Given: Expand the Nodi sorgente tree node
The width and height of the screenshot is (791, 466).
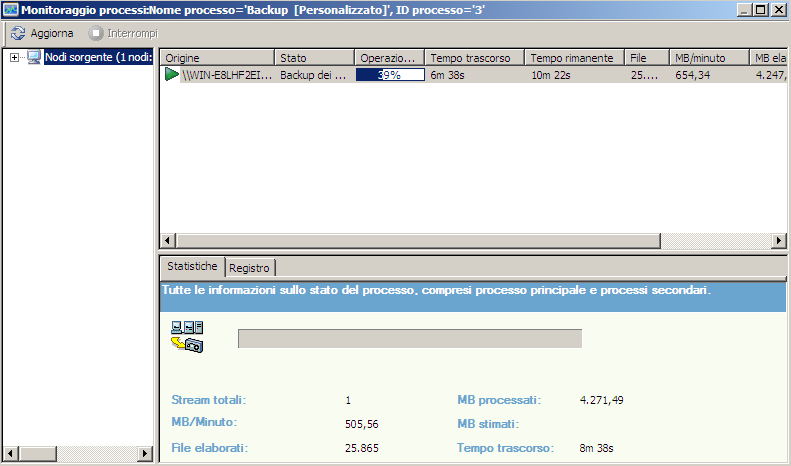Looking at the screenshot, I should (x=14, y=57).
